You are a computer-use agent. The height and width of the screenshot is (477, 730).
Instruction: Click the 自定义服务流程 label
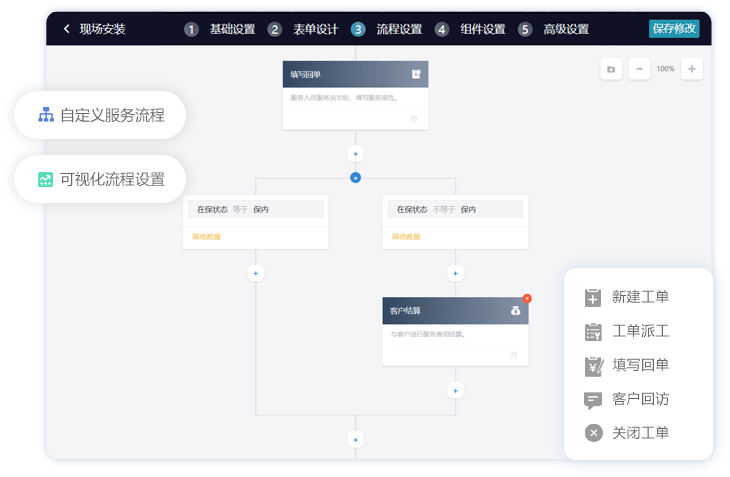click(112, 115)
